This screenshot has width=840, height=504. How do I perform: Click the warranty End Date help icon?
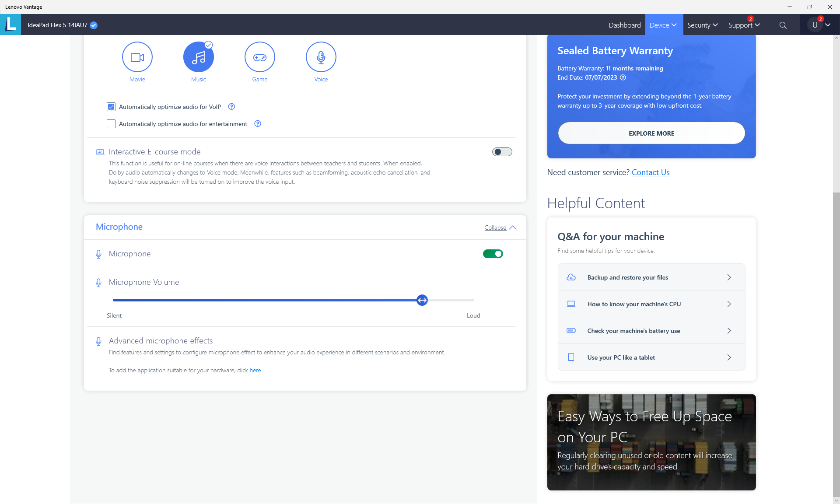pyautogui.click(x=623, y=77)
